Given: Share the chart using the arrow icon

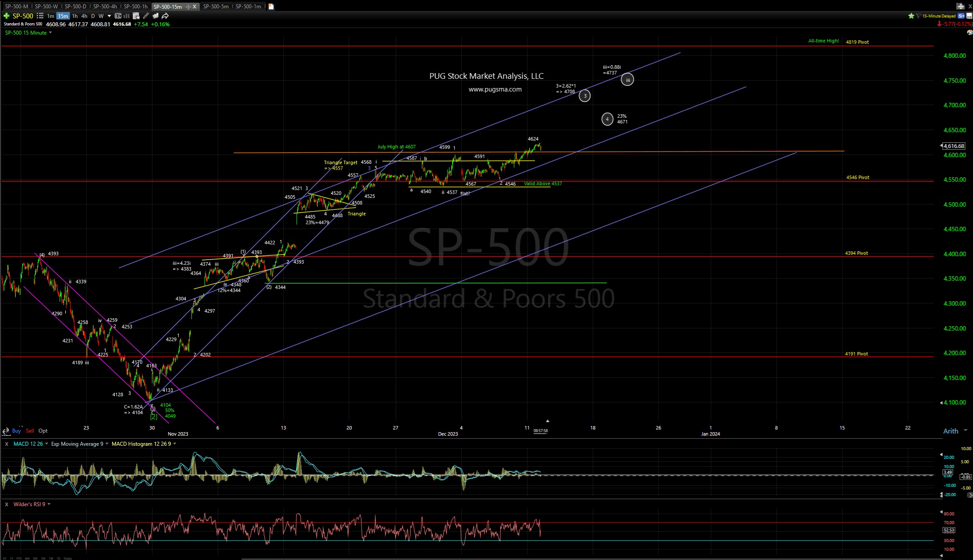Looking at the screenshot, I should coord(166,16).
